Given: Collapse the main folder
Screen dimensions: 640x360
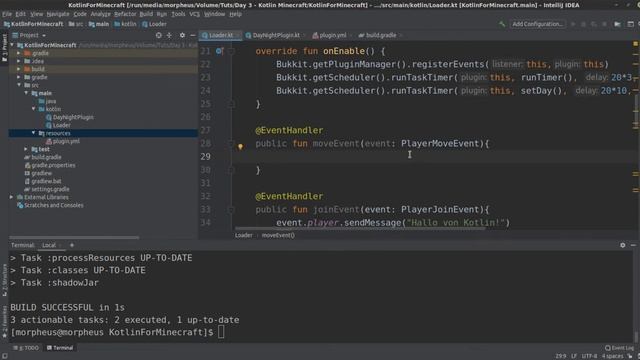Looking at the screenshot, I should (27, 93).
